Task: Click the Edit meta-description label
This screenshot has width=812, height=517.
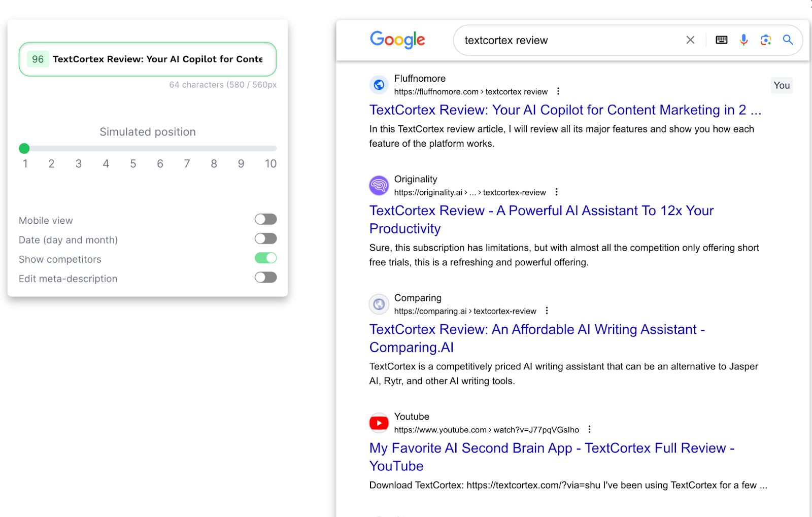Action: coord(68,279)
